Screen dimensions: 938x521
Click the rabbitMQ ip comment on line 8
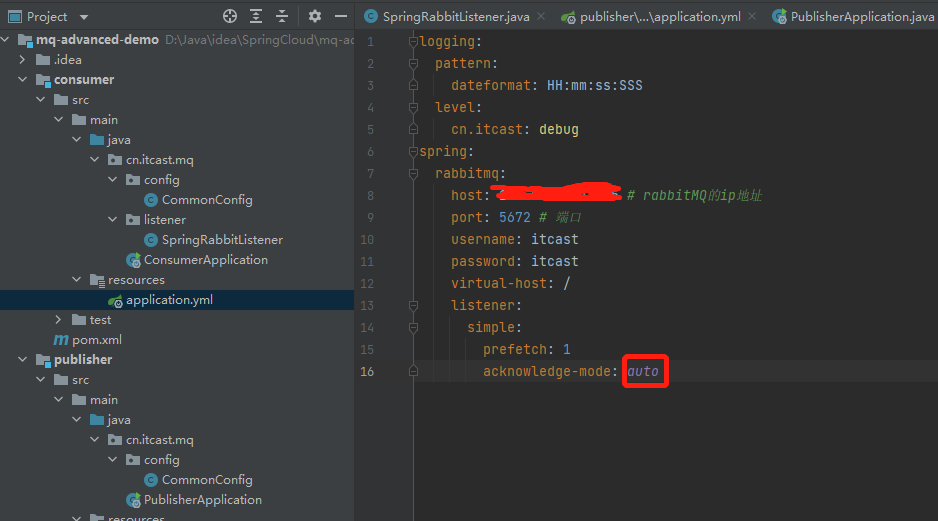pyautogui.click(x=694, y=196)
